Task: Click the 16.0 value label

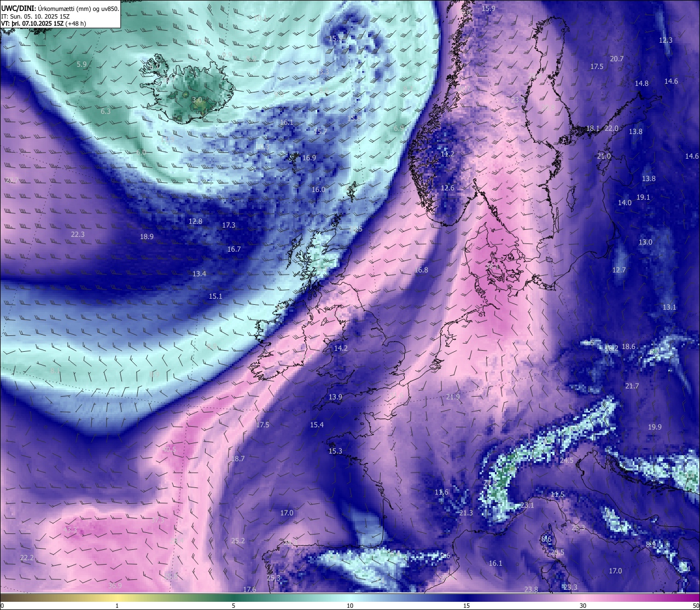Action: (318, 190)
